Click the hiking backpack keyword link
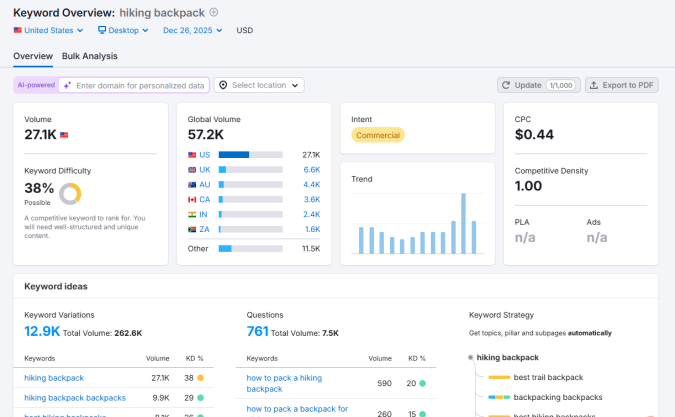The image size is (675, 417). (x=54, y=378)
